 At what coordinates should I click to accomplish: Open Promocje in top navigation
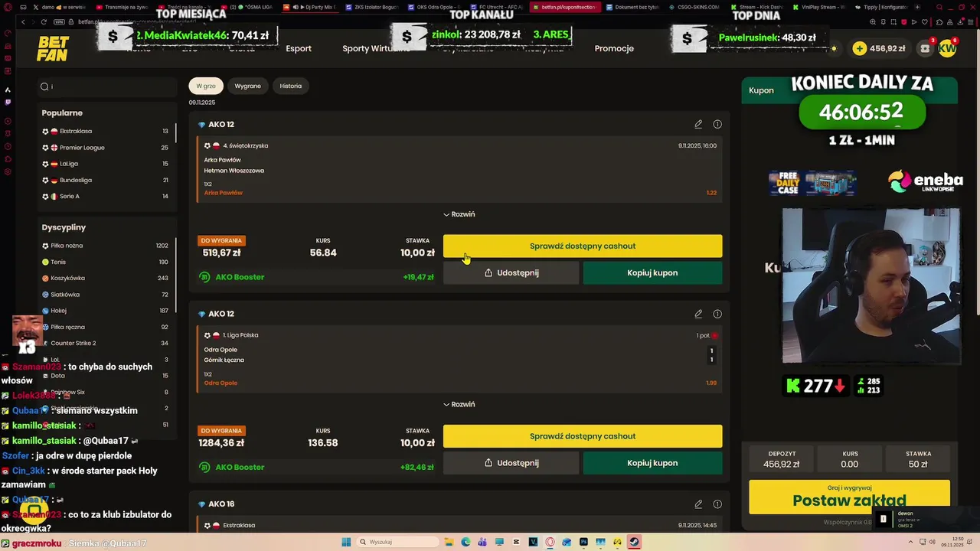(x=614, y=48)
